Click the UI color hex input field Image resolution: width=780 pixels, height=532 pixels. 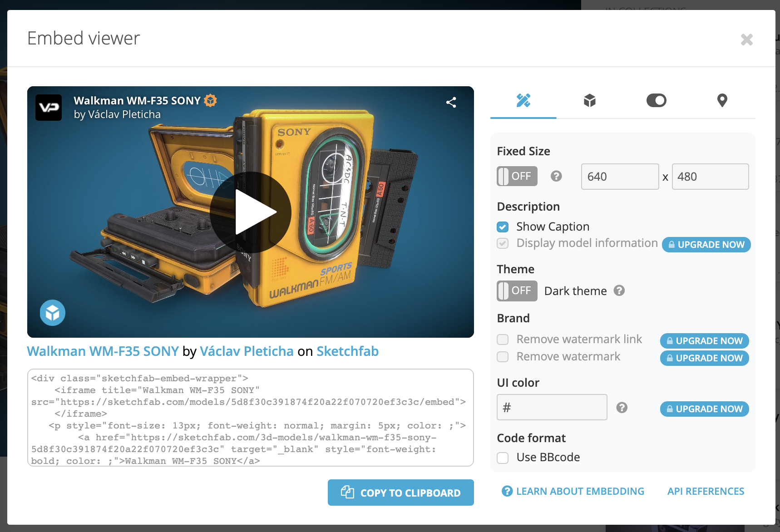pos(552,407)
